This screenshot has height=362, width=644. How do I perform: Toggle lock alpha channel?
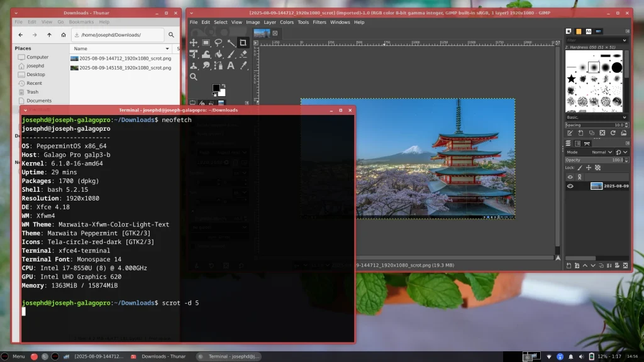(x=597, y=167)
